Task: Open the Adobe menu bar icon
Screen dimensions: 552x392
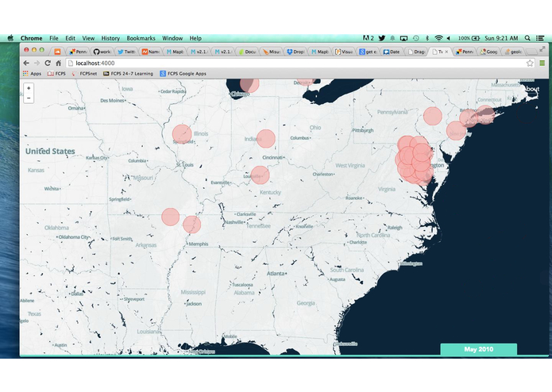Action: click(x=368, y=38)
